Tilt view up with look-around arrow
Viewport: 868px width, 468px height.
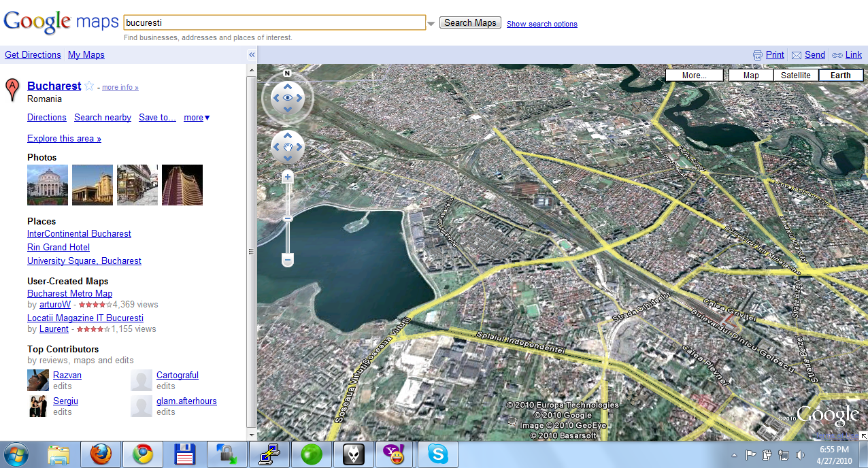pyautogui.click(x=288, y=86)
